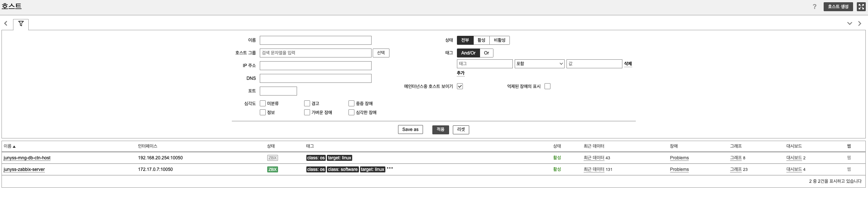
Task: Click class: os tag of junyss-mng-db-ctn-host
Action: 316,158
